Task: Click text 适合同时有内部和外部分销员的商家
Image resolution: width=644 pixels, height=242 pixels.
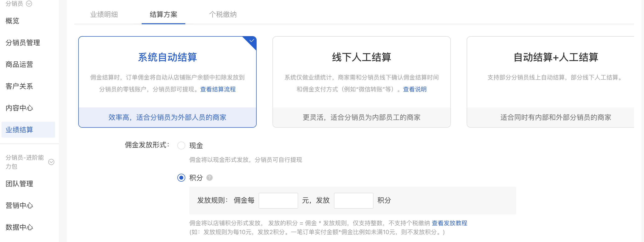Action: tap(556, 117)
